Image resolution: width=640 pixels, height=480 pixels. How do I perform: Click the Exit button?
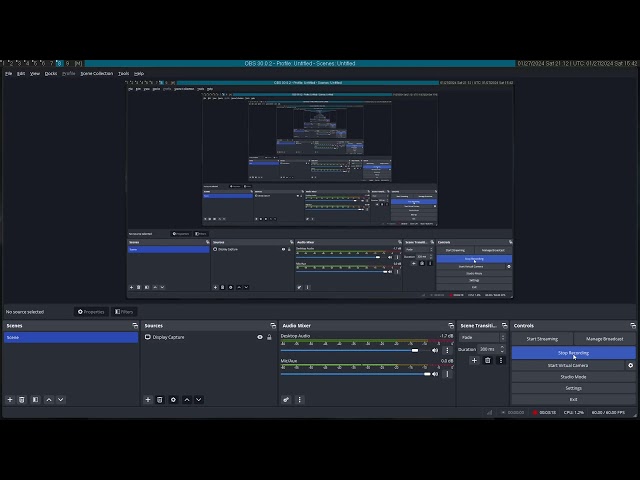[573, 400]
